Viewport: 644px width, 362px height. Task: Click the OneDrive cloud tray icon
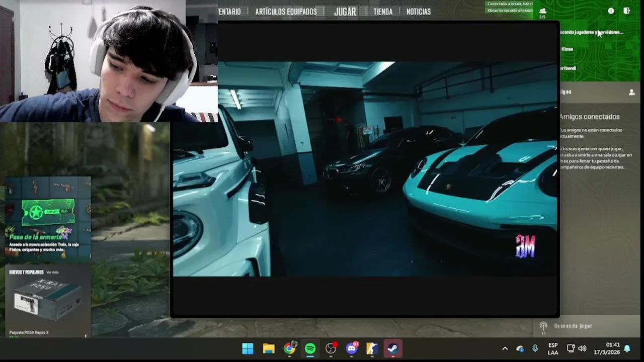click(520, 348)
